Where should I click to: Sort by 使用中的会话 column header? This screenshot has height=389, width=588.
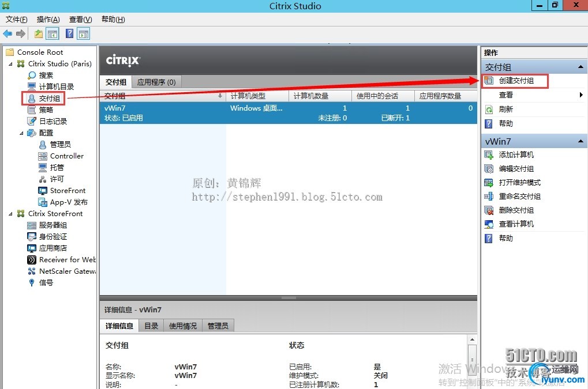coord(383,96)
